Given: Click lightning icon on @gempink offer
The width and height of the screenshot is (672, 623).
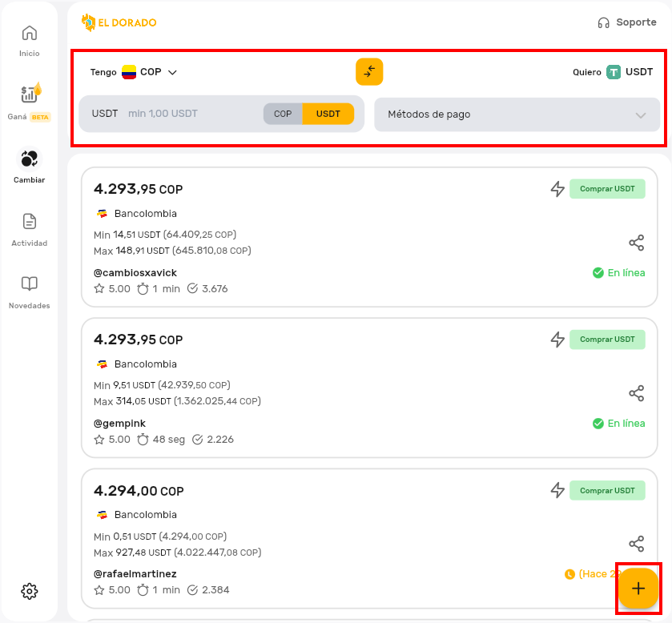Looking at the screenshot, I should pyautogui.click(x=557, y=340).
